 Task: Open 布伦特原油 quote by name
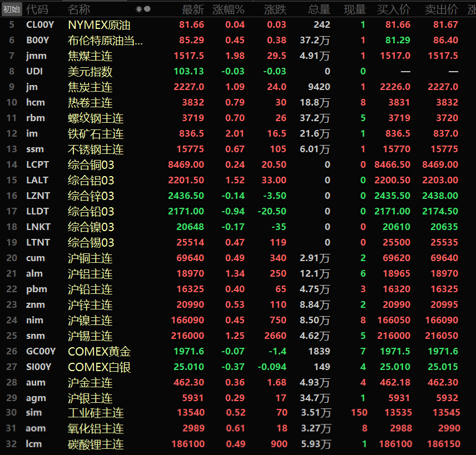click(x=105, y=40)
